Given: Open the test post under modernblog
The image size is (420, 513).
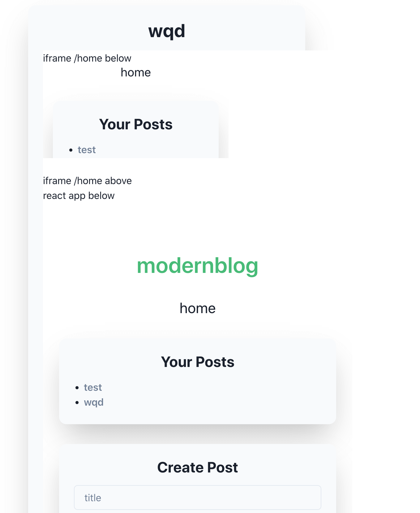Looking at the screenshot, I should pos(93,387).
